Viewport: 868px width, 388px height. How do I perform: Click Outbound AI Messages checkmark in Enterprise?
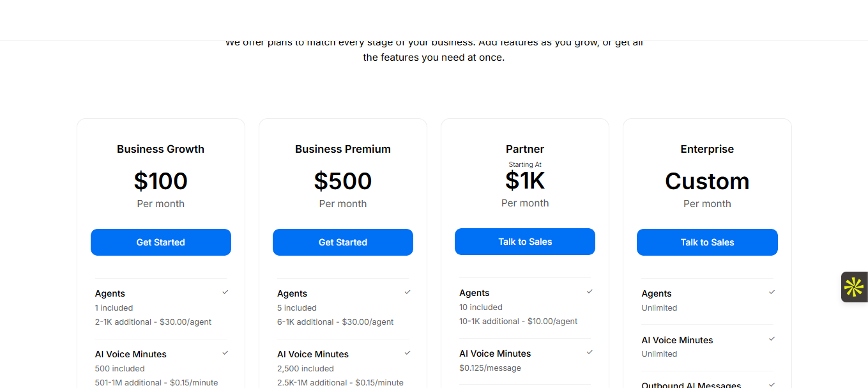pos(772,385)
